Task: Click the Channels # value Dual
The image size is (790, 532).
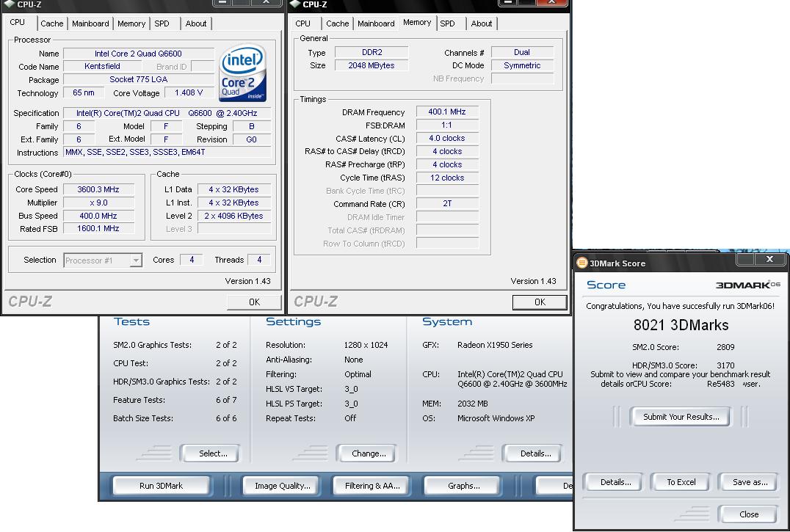Action: (522, 52)
